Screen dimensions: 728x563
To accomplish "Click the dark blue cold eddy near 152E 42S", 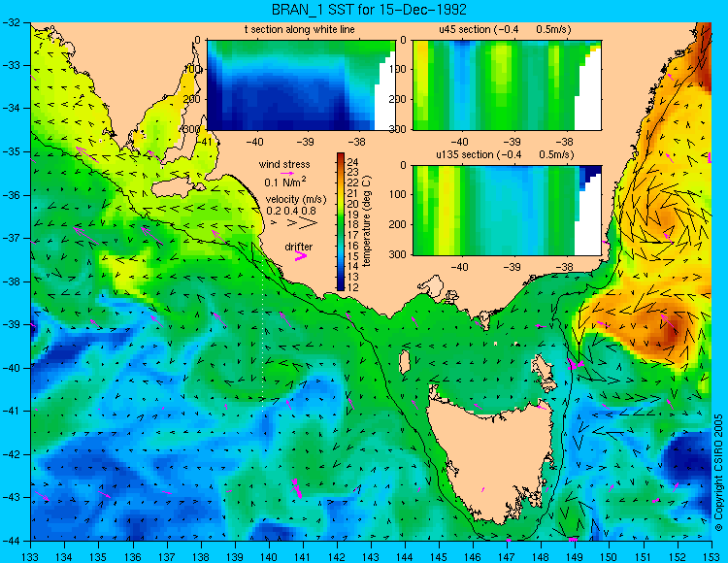I will click(687, 457).
